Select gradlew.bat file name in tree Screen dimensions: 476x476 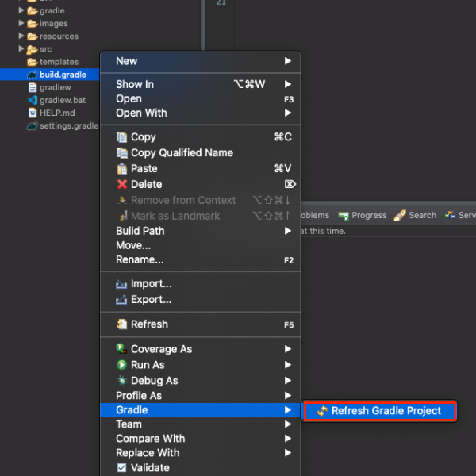pyautogui.click(x=63, y=100)
